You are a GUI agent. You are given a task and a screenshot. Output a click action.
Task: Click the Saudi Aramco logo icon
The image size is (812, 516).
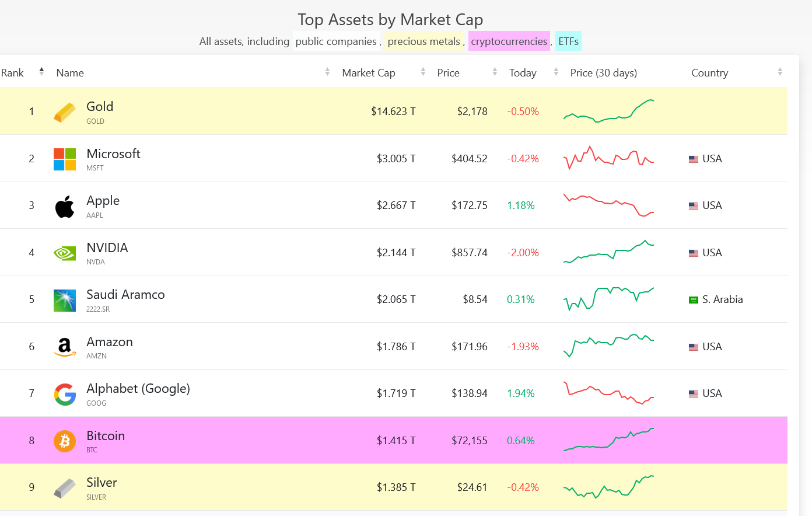click(65, 301)
